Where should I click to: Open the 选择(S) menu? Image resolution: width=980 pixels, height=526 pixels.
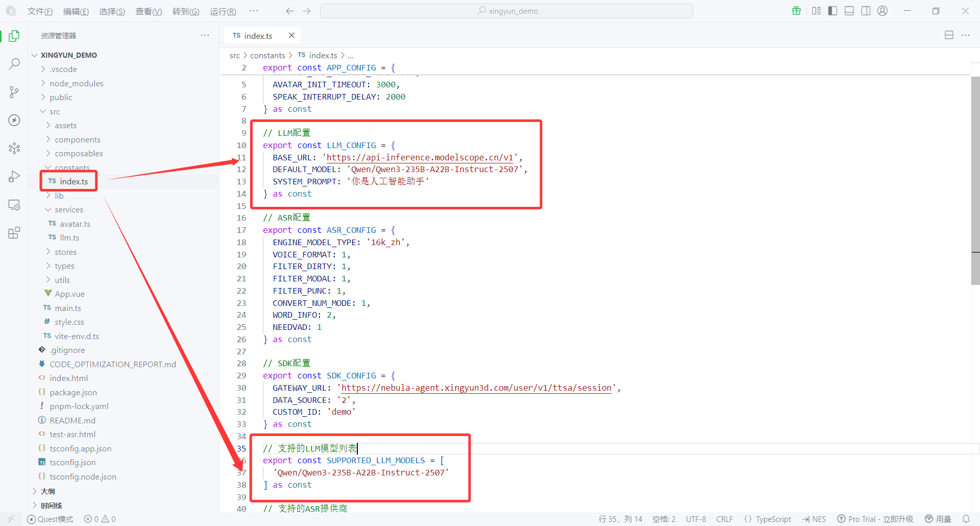[x=112, y=11]
